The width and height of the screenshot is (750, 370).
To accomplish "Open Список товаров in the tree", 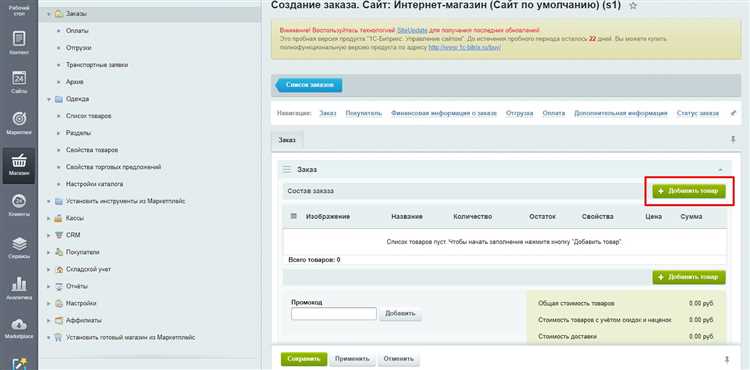I will (x=88, y=116).
